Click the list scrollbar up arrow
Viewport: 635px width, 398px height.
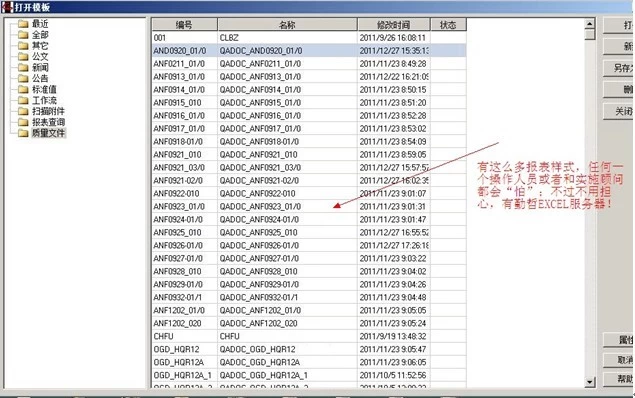[590, 24]
